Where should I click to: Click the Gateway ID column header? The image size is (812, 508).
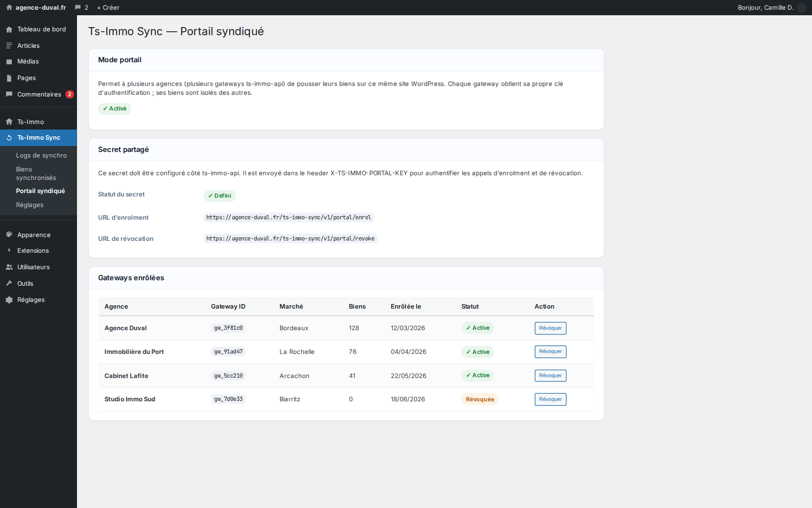click(x=228, y=306)
